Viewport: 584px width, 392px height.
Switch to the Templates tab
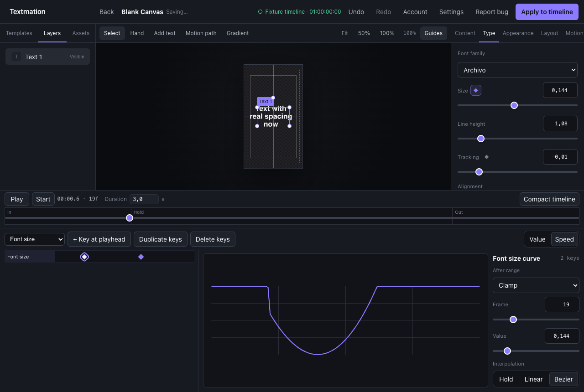tap(19, 33)
